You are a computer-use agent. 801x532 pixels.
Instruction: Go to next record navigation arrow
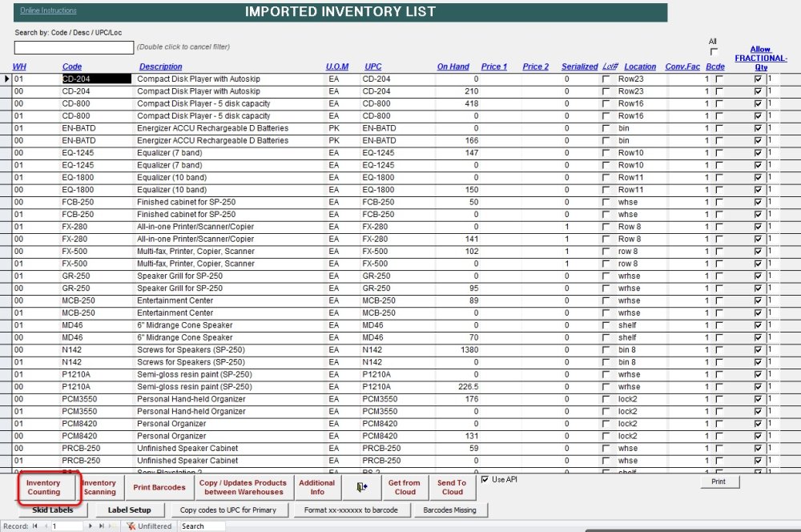tap(91, 526)
